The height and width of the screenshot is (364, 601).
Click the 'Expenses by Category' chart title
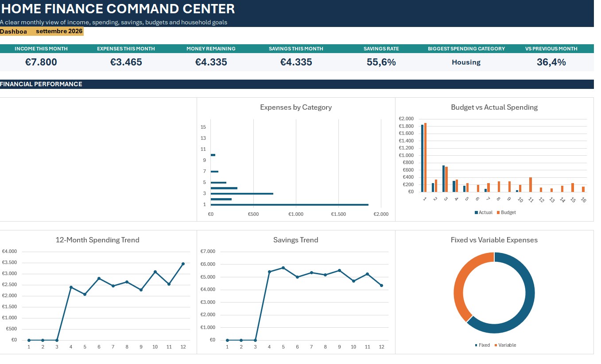(296, 107)
